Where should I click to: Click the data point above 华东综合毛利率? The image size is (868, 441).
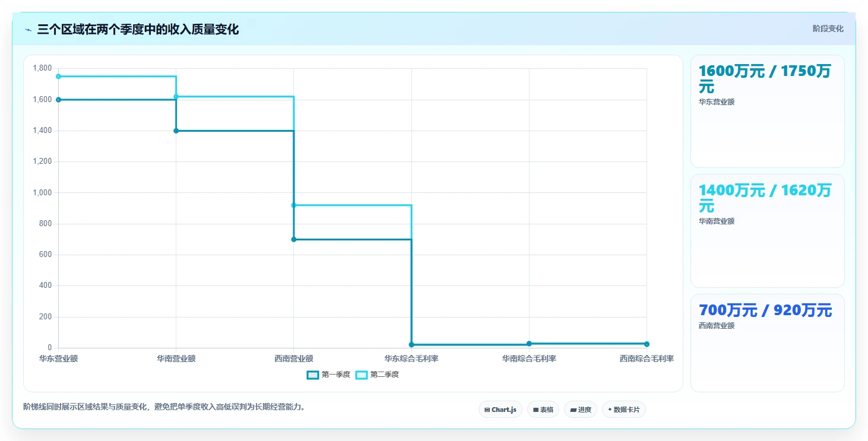[x=411, y=345]
